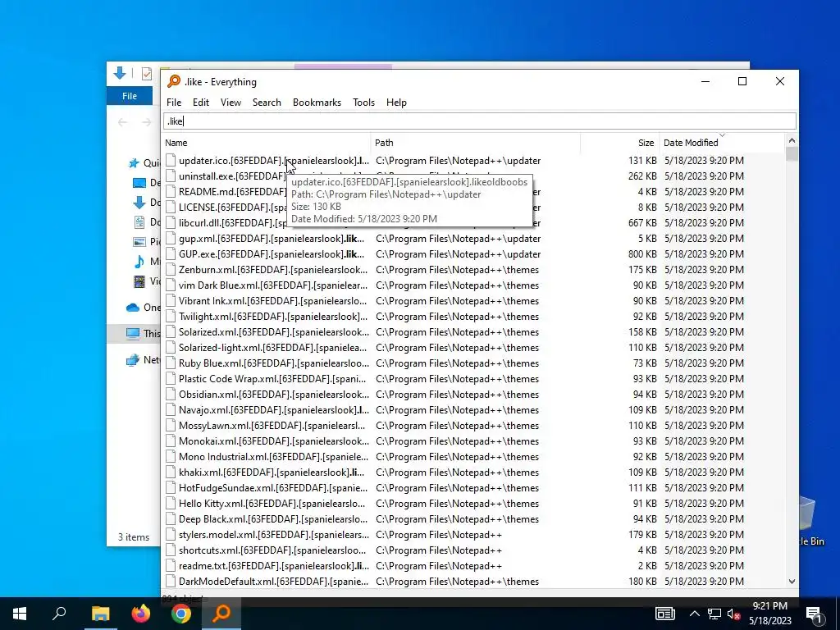Click file icon beside readme.txt entry
This screenshot has height=630, width=840.
coord(171,566)
